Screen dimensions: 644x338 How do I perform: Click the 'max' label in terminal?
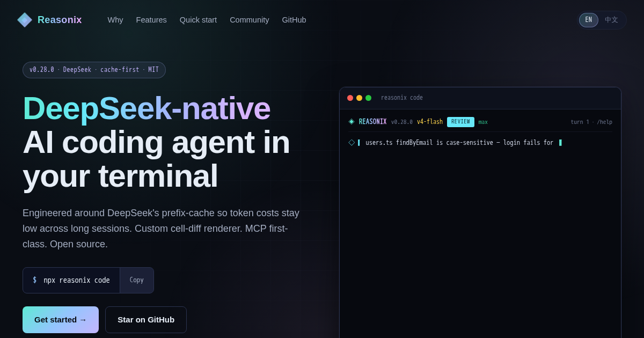pyautogui.click(x=483, y=122)
